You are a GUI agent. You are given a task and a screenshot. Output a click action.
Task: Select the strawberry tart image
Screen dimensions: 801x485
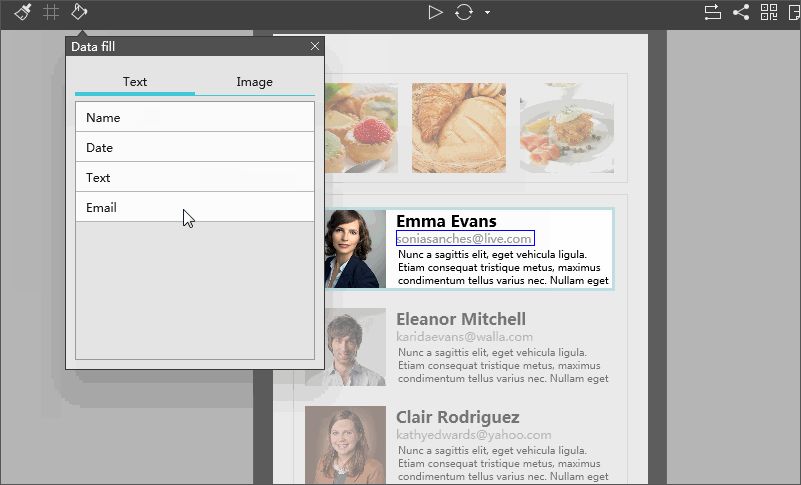(361, 128)
